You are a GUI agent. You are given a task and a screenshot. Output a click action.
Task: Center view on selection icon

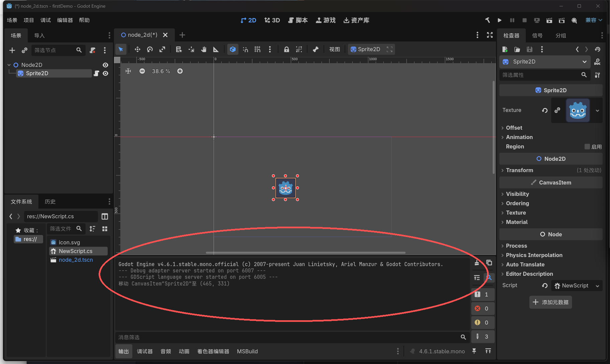tap(128, 71)
